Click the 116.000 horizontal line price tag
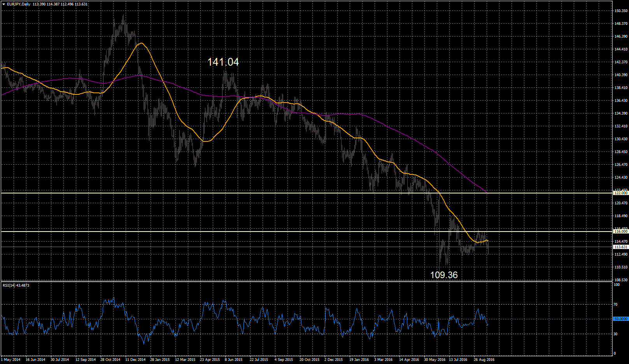The image size is (629, 364). (x=621, y=232)
